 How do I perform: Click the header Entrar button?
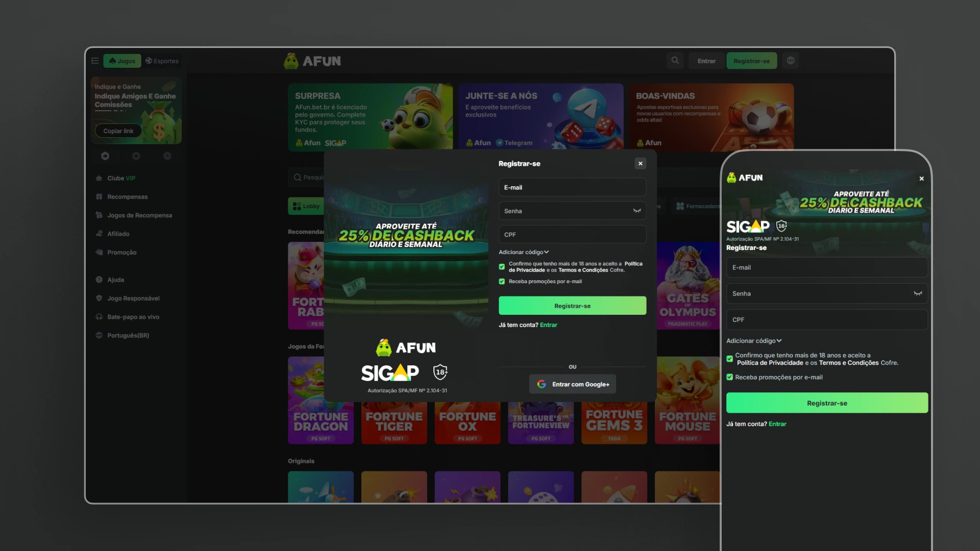coord(706,61)
